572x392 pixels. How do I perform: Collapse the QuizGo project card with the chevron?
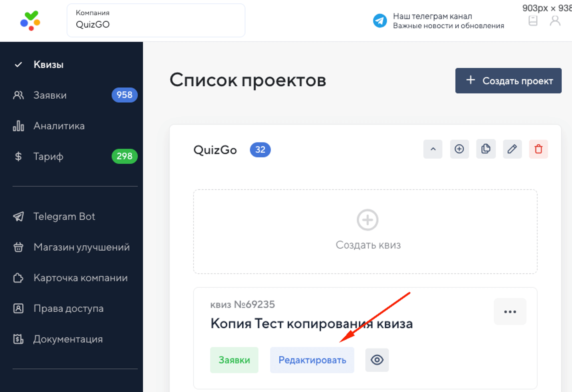[433, 149]
